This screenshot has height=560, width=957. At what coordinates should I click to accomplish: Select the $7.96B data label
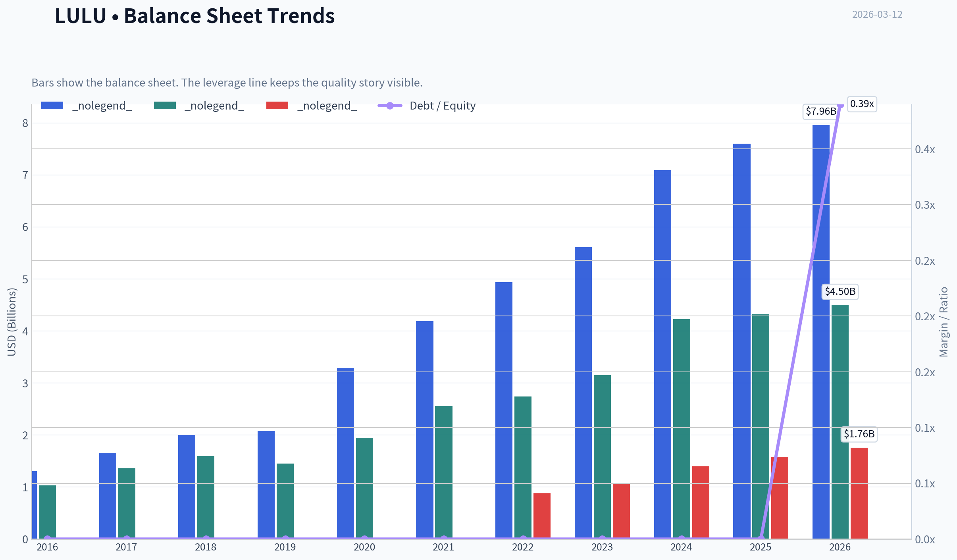(821, 111)
